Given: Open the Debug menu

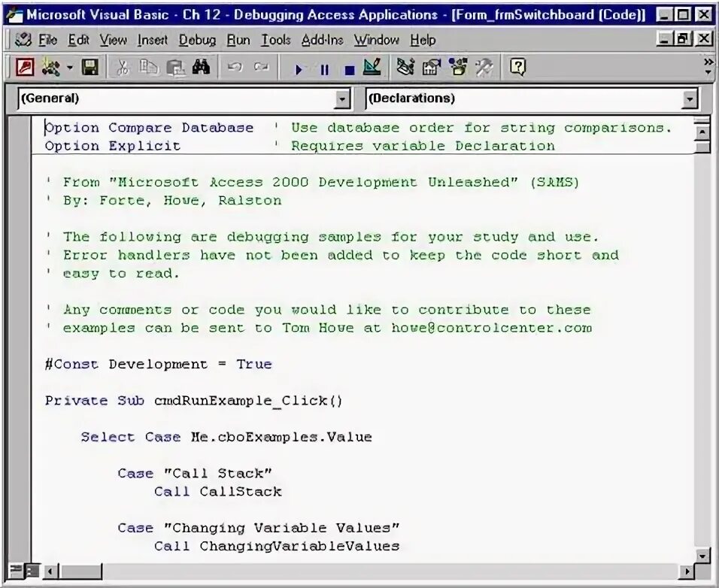Looking at the screenshot, I should [x=197, y=41].
